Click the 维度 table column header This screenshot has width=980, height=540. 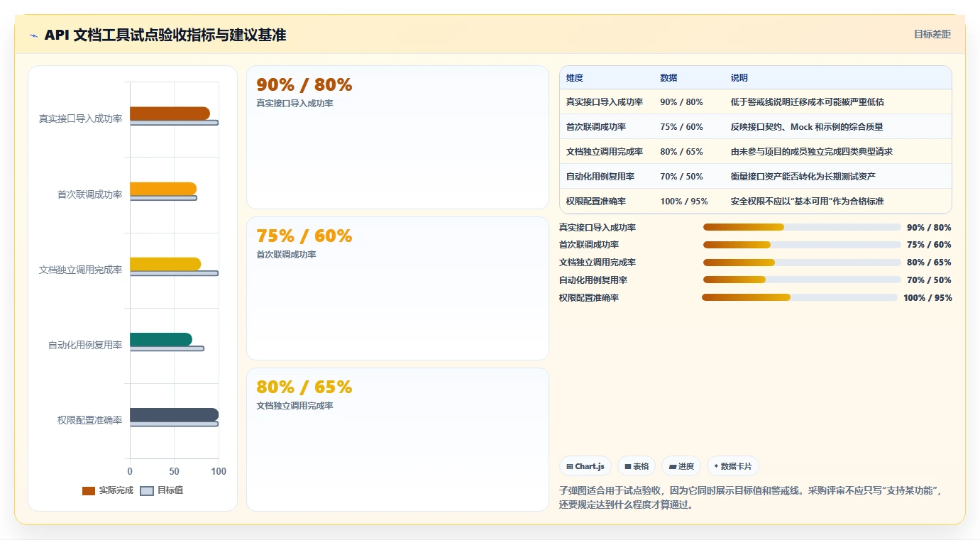[575, 78]
